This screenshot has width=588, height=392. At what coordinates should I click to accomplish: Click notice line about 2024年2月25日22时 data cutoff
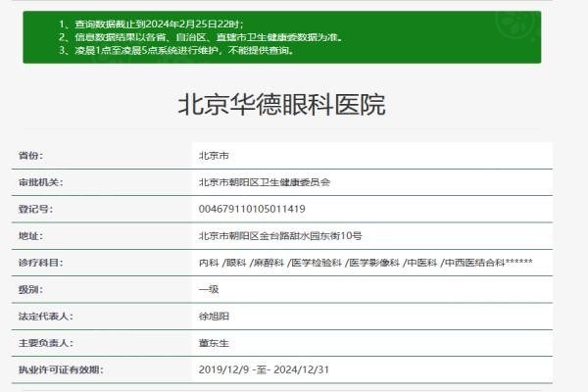(x=152, y=24)
